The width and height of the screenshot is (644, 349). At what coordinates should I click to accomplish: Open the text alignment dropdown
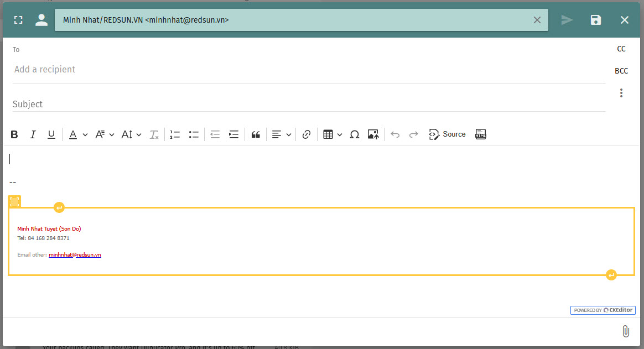point(282,134)
